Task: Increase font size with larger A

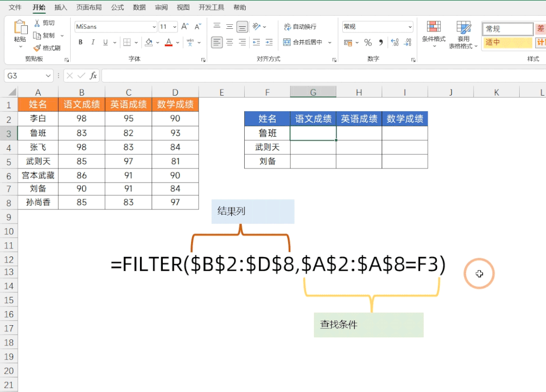Action: point(185,26)
